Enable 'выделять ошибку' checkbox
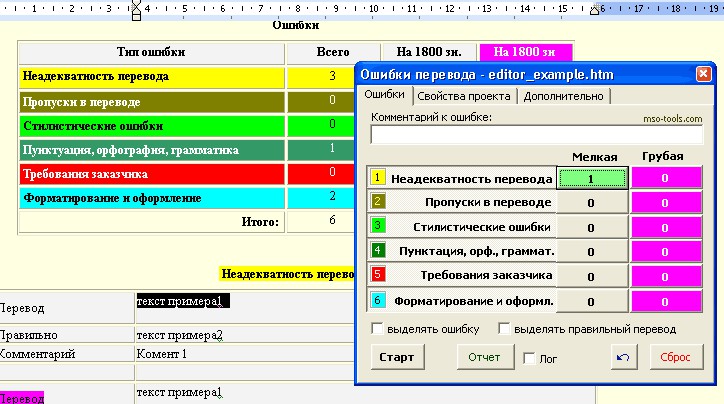 [377, 329]
